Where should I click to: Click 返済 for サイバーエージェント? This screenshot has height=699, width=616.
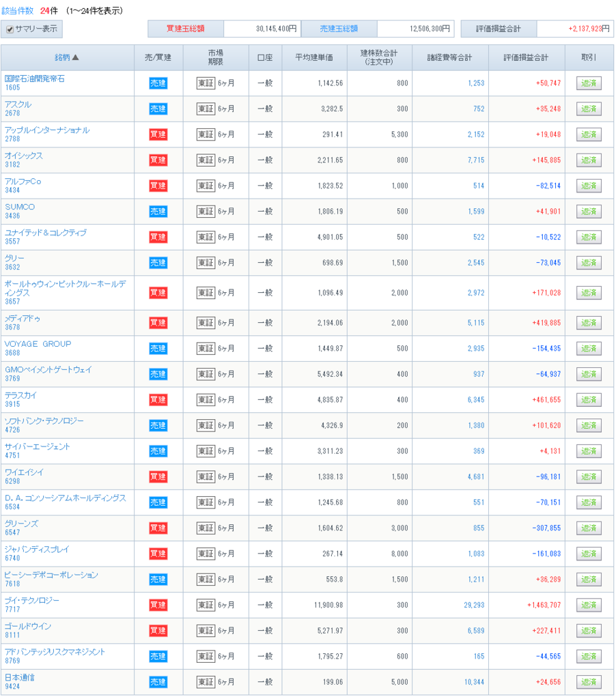[x=589, y=451]
